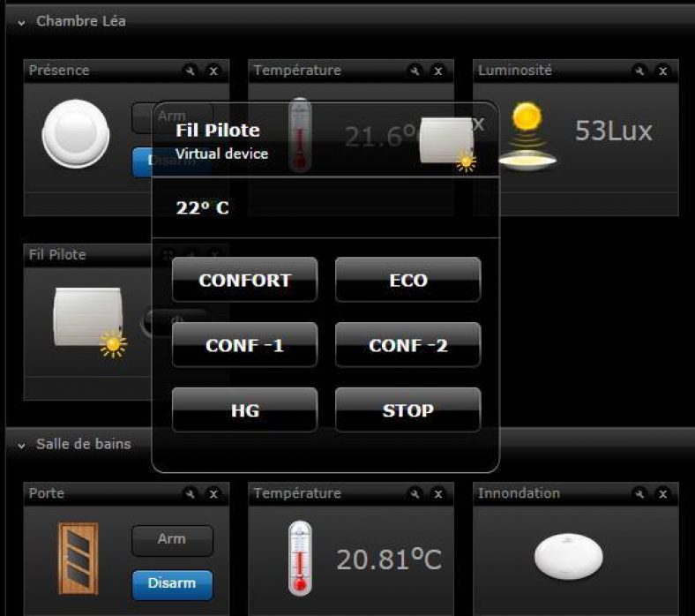Screen dimensions: 695x616
Task: Disarm the Porte door sensor
Action: [x=172, y=583]
